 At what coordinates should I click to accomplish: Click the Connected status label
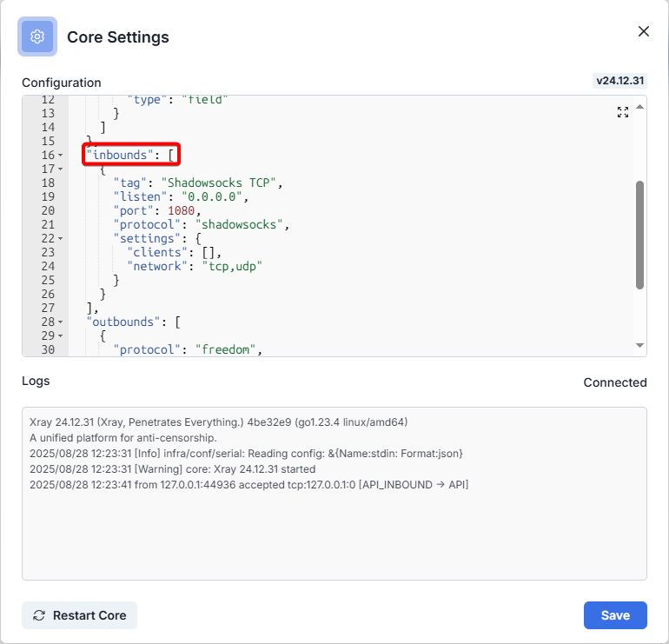pyautogui.click(x=614, y=382)
